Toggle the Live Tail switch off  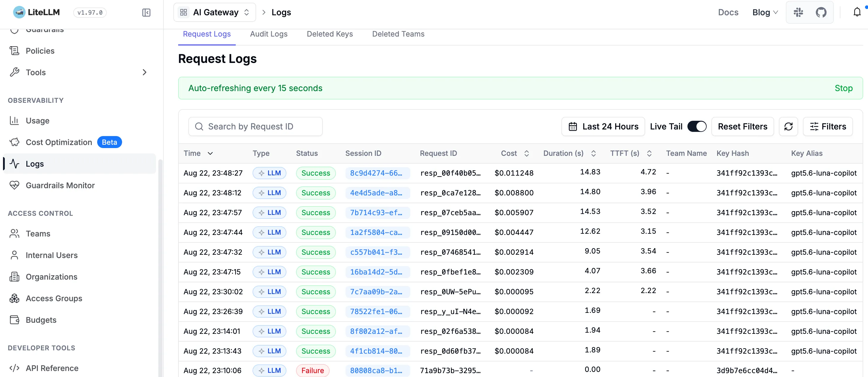pyautogui.click(x=697, y=126)
